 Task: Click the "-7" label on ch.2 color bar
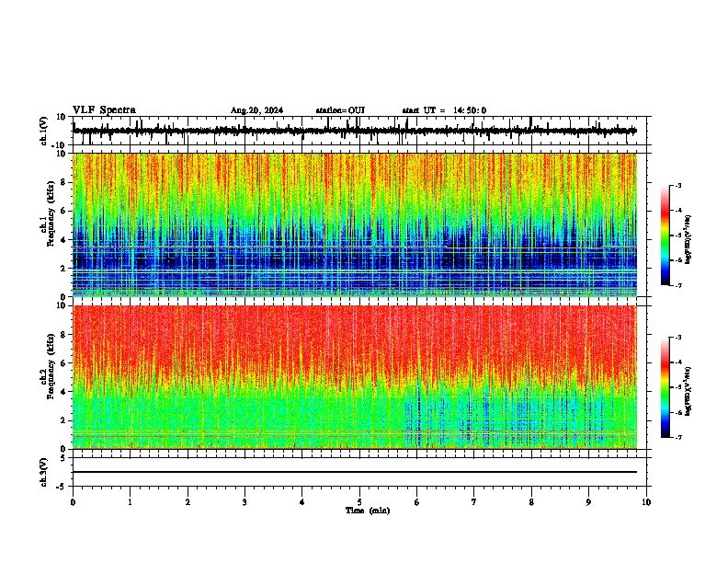pos(678,437)
